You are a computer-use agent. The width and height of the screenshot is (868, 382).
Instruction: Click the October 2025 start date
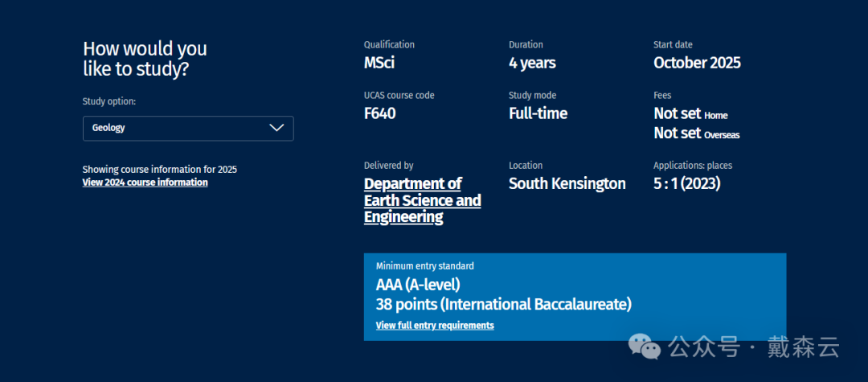click(697, 63)
